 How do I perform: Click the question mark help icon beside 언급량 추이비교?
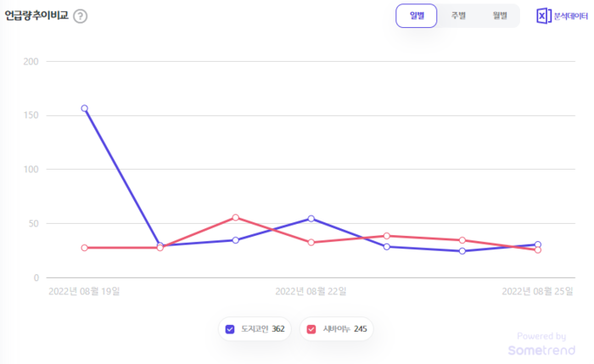point(80,17)
